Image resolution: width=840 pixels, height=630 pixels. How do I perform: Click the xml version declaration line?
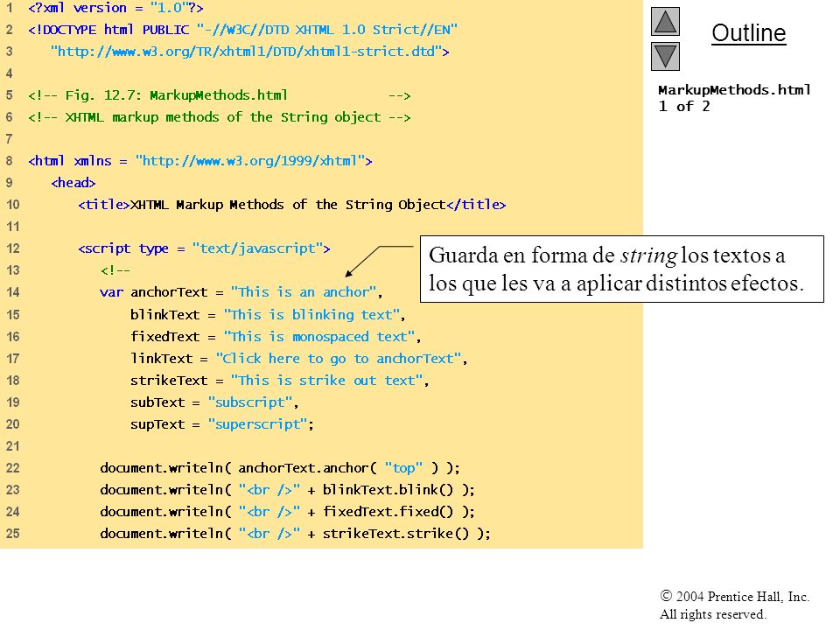[115, 8]
